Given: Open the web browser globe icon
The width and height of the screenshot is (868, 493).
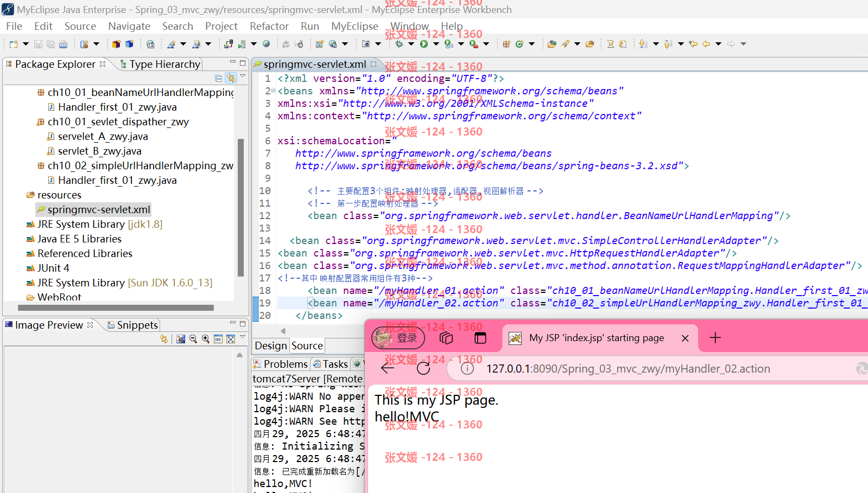Looking at the screenshot, I should (x=266, y=44).
